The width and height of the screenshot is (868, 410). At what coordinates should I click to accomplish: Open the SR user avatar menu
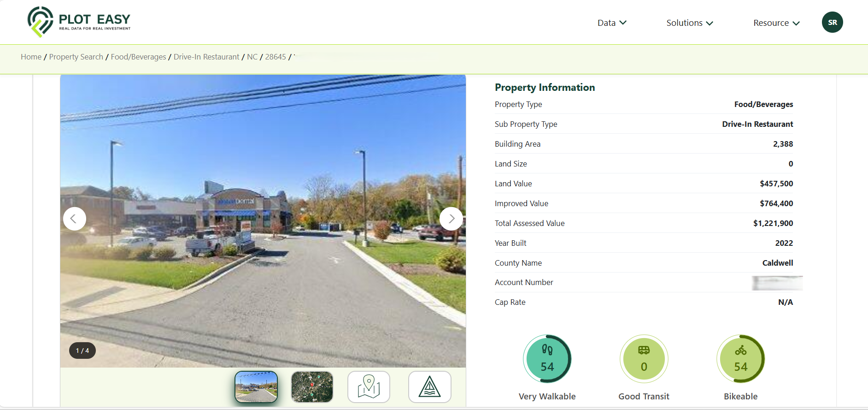pos(832,22)
